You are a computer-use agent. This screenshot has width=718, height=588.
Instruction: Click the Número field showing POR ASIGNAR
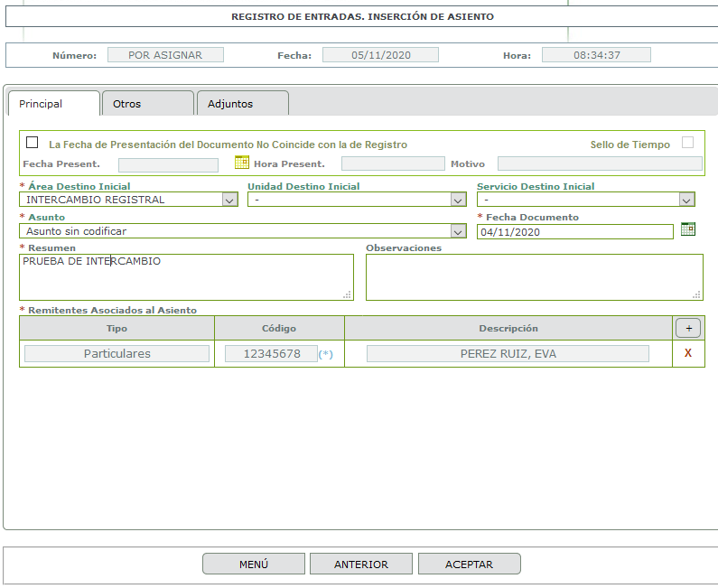pyautogui.click(x=165, y=55)
